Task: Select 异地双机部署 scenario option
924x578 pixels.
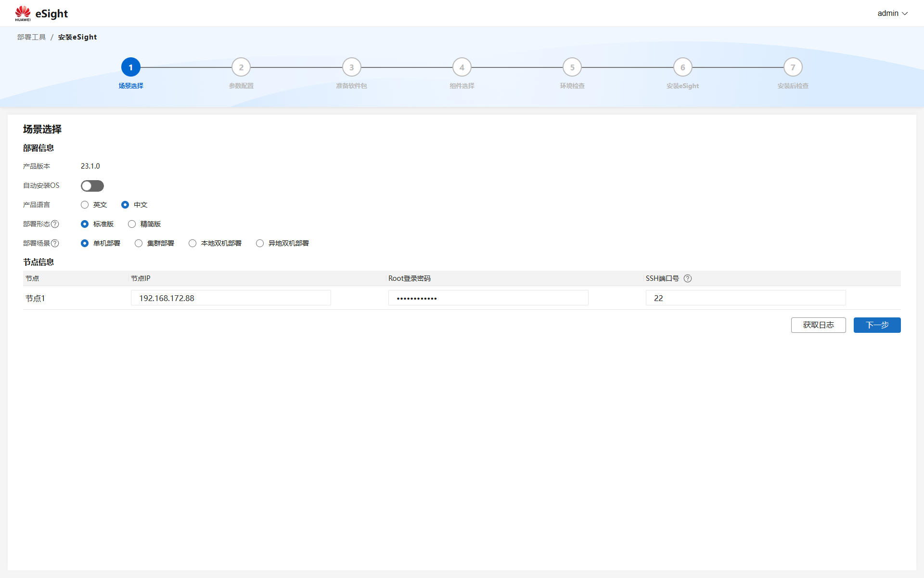Action: 260,243
